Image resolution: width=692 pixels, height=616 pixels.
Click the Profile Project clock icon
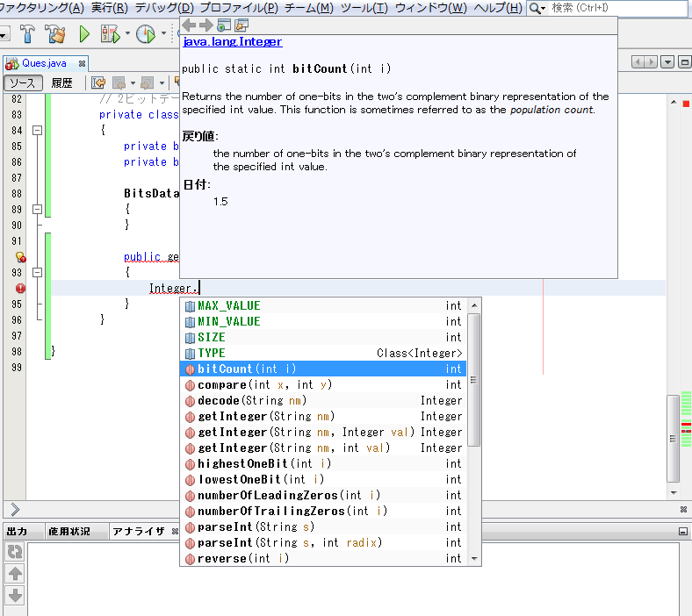pos(146,34)
